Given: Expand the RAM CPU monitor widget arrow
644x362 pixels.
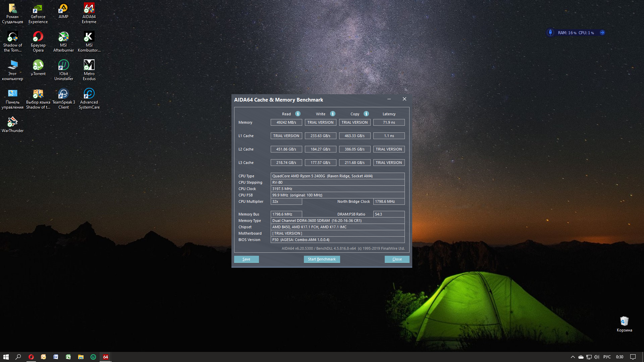Looking at the screenshot, I should (602, 33).
